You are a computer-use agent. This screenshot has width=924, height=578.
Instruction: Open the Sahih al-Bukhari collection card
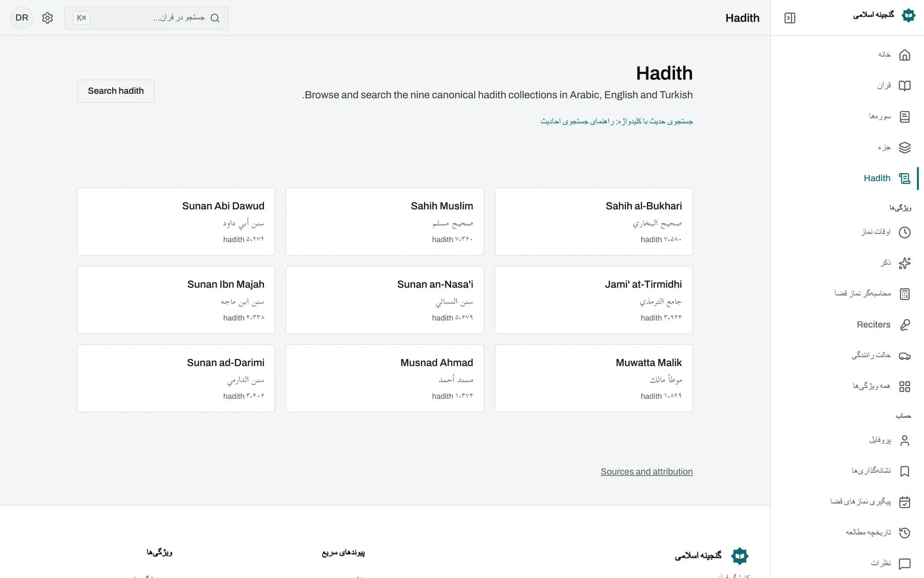pyautogui.click(x=594, y=221)
